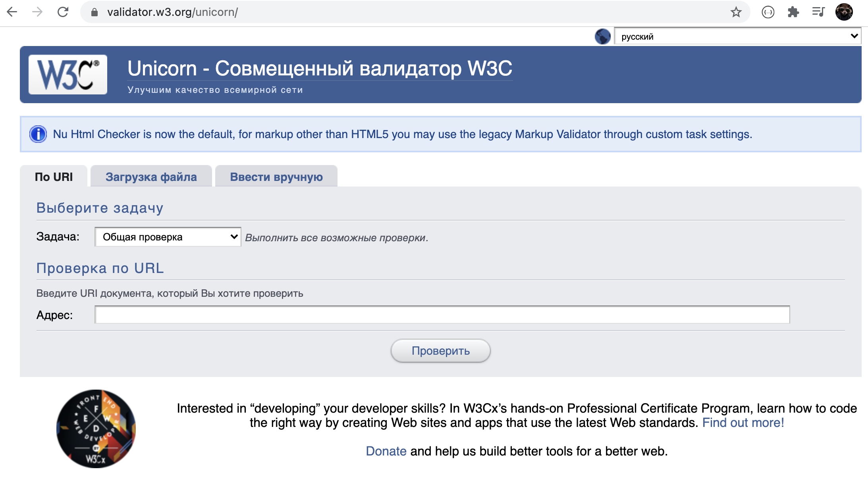
Task: Switch to the Ввести вручную tab
Action: tap(276, 177)
